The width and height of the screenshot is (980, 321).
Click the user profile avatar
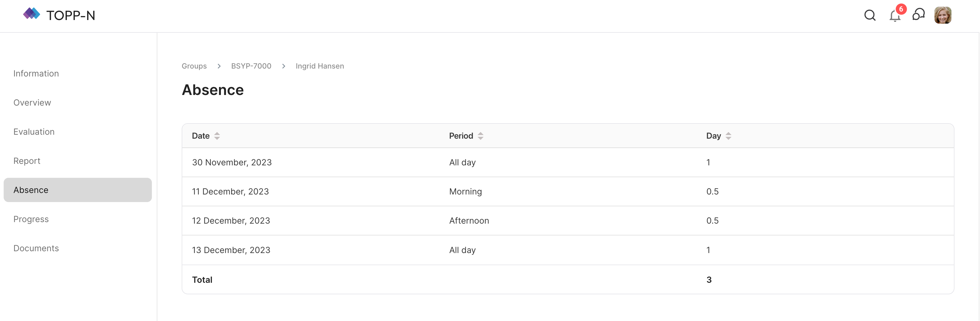tap(943, 15)
